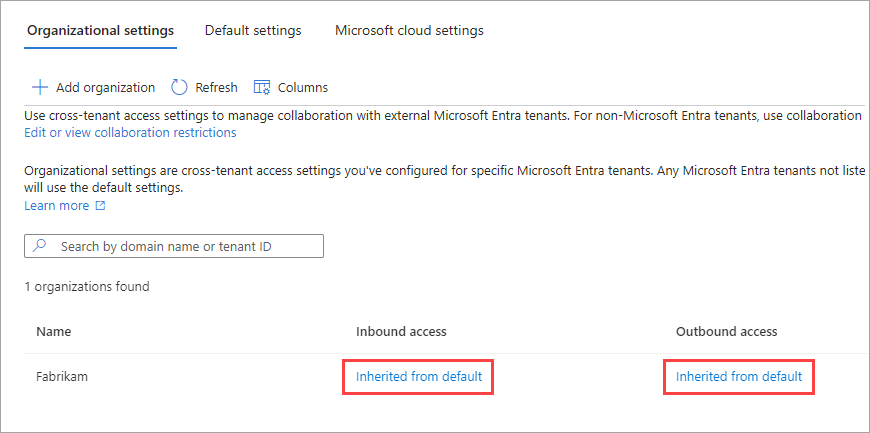Viewport: 870px width, 433px height.
Task: Follow the Learn more link
Action: coord(57,206)
